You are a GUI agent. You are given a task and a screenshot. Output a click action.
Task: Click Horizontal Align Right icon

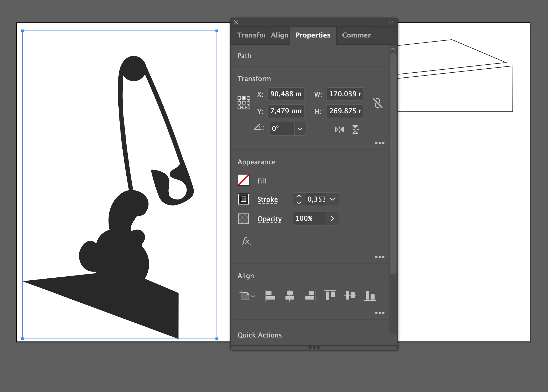pos(310,295)
